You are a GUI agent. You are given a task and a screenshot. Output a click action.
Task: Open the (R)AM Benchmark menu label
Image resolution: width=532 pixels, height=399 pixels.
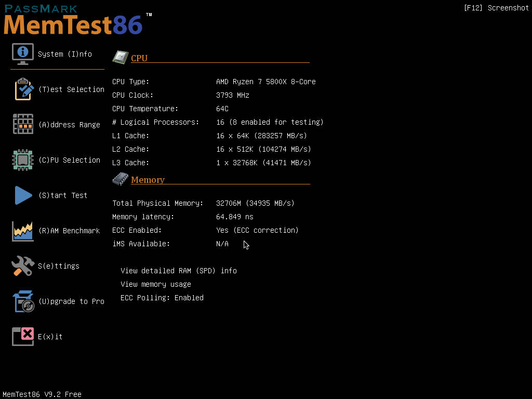click(69, 231)
